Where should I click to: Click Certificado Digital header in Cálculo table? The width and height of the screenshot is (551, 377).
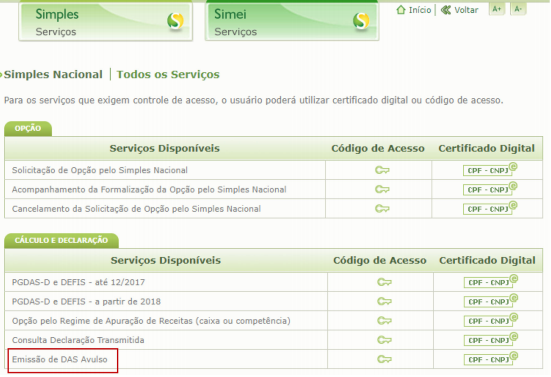(x=487, y=261)
